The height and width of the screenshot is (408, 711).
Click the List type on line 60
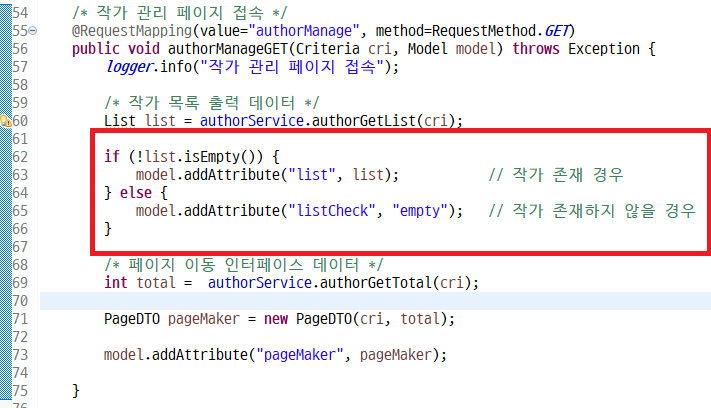tap(120, 121)
